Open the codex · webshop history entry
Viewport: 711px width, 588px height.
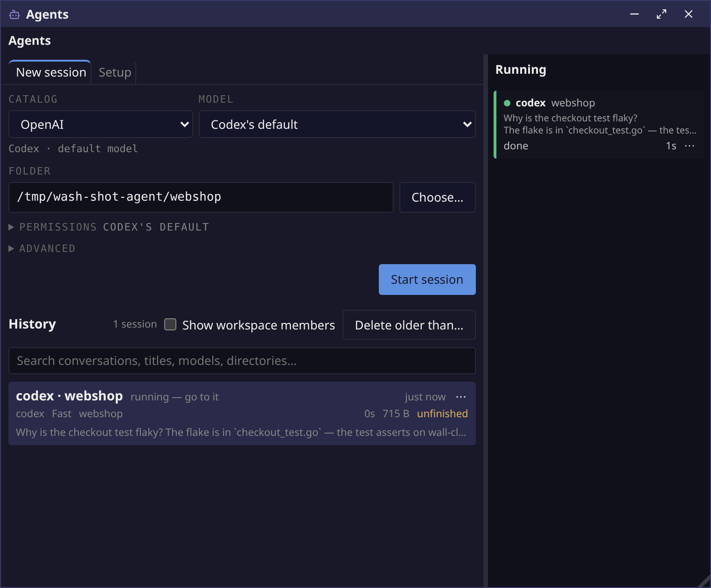tap(242, 413)
